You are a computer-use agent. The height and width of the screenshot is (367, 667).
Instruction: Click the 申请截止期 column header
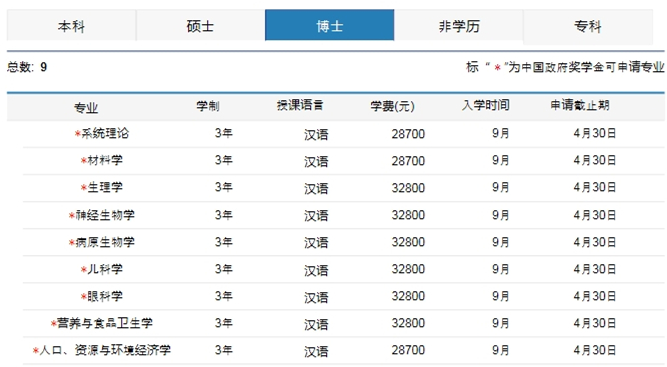point(580,105)
